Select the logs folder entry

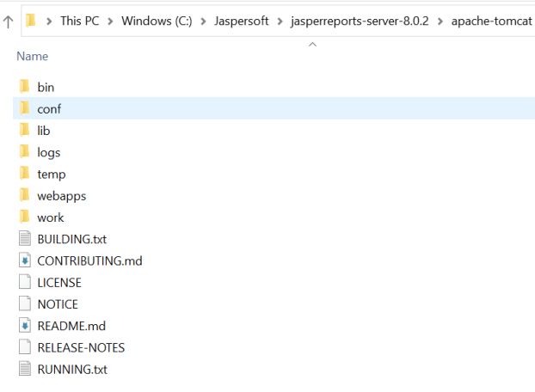coord(49,152)
